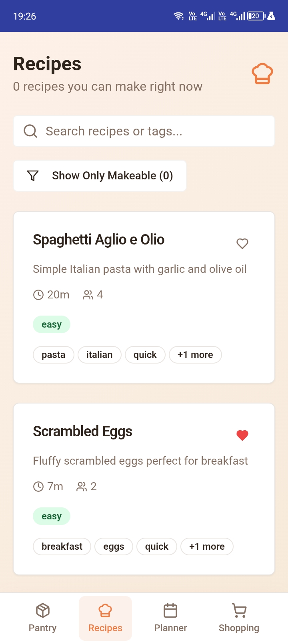Viewport: 288px width, 644px height.
Task: Switch to the Planner tab
Action: point(170,618)
